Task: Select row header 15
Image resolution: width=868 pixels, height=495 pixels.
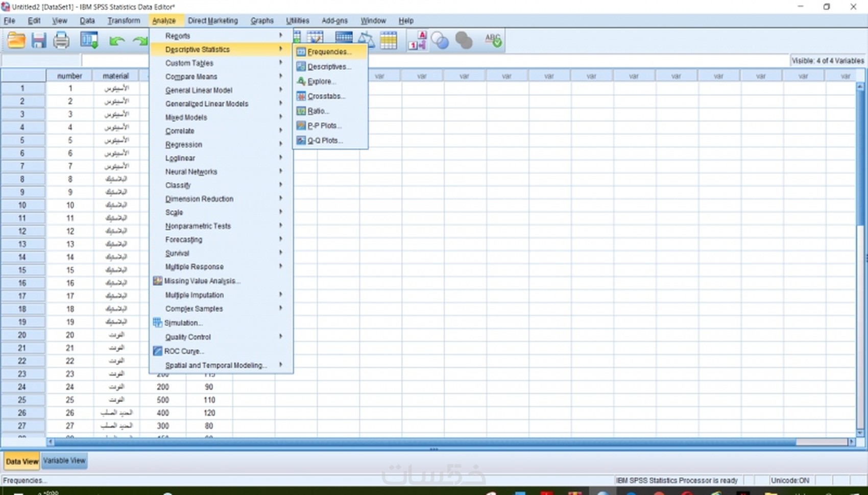Action: [x=22, y=270]
